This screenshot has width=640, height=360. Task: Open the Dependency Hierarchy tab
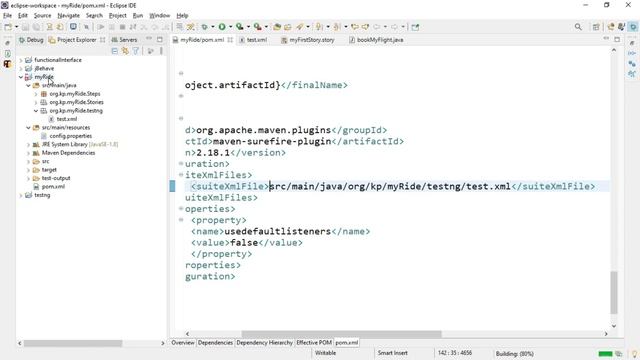coord(264,342)
